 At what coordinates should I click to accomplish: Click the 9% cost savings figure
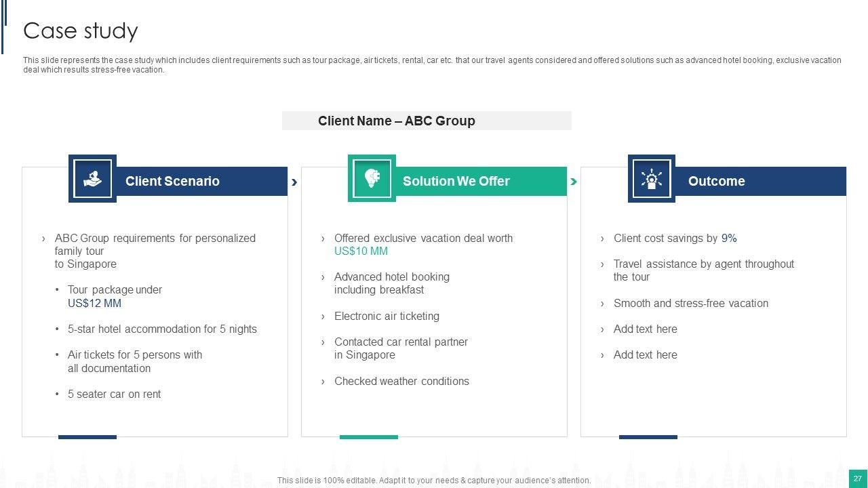[x=729, y=238]
